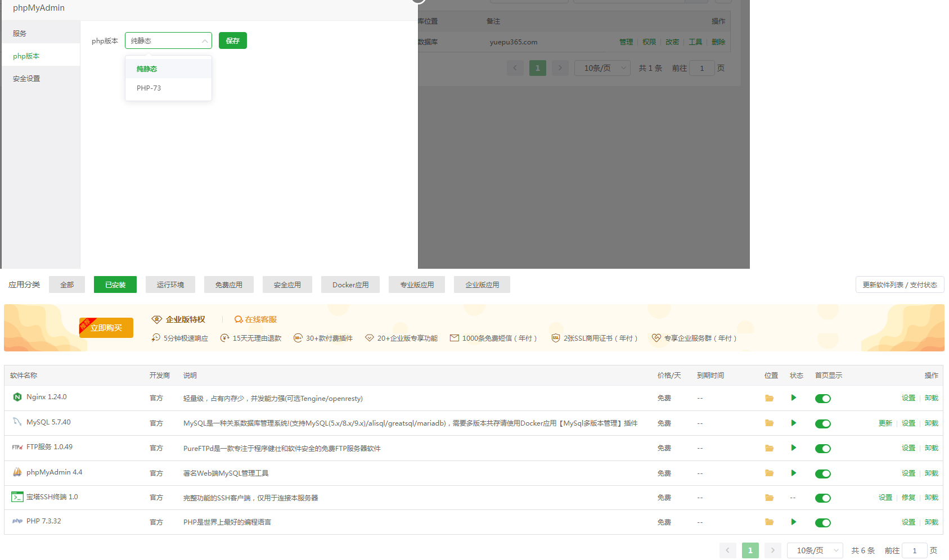Click the phpMyAdmin running status play icon
The width and height of the screenshot is (949, 560).
coord(793,473)
